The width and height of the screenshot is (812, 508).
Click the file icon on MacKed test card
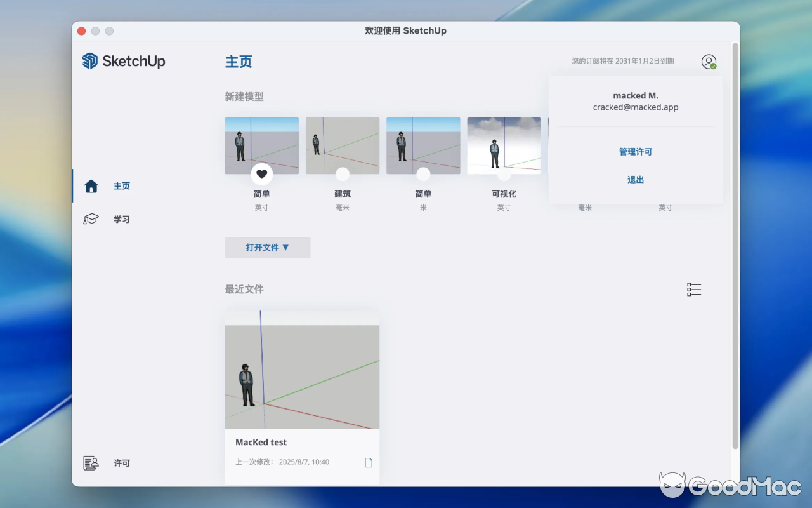click(x=369, y=462)
